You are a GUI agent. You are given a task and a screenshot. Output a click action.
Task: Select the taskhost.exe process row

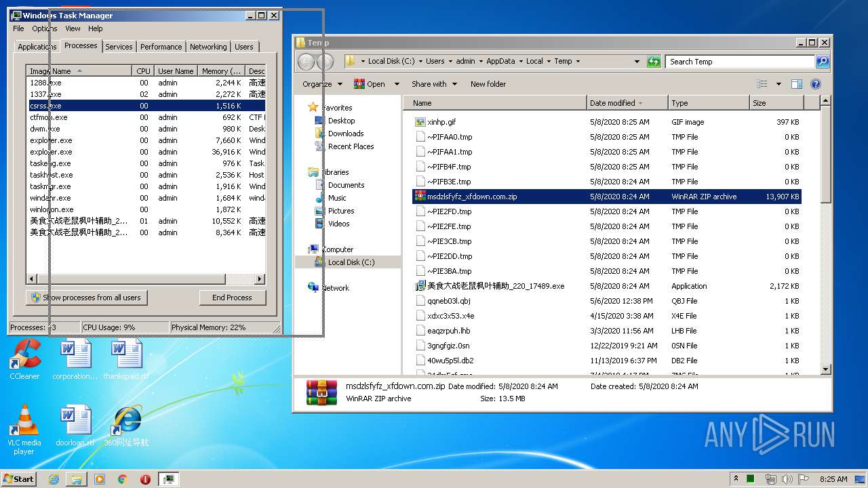coord(146,175)
